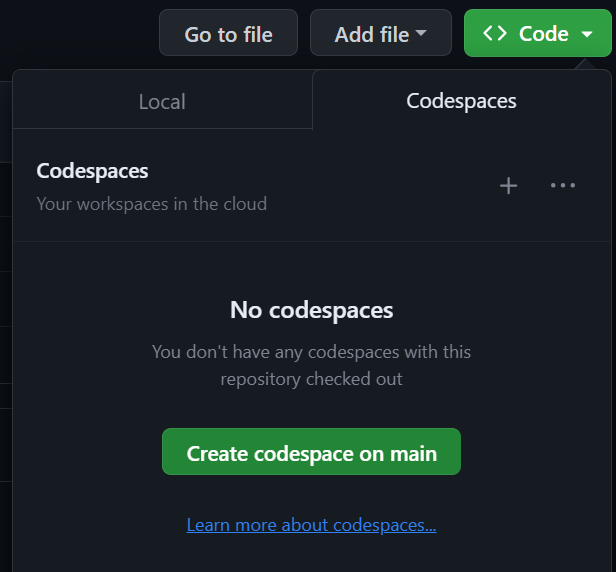616x572 pixels.
Task: Click the 'Your workspaces in the cloud' text
Action: click(x=152, y=204)
